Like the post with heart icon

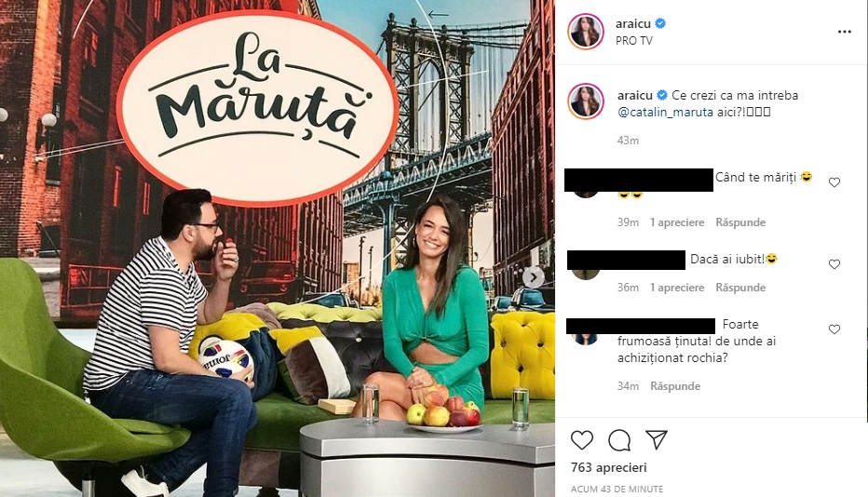click(582, 440)
